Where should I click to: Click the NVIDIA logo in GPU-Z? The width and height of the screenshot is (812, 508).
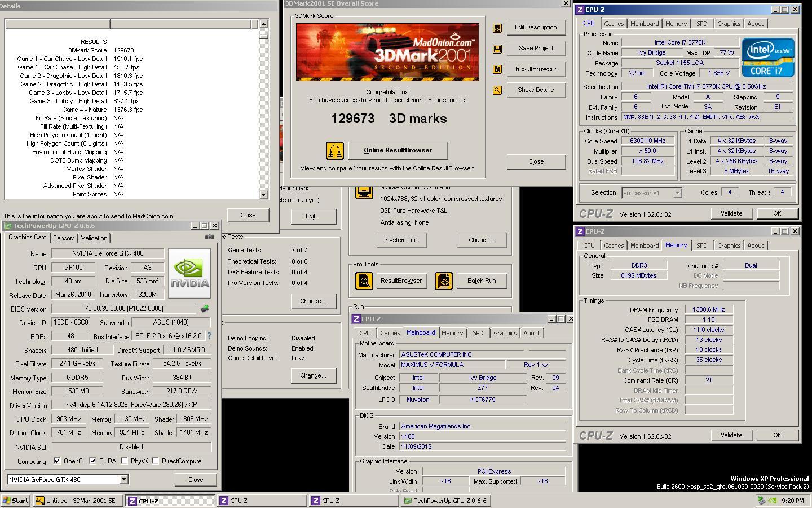(x=189, y=274)
